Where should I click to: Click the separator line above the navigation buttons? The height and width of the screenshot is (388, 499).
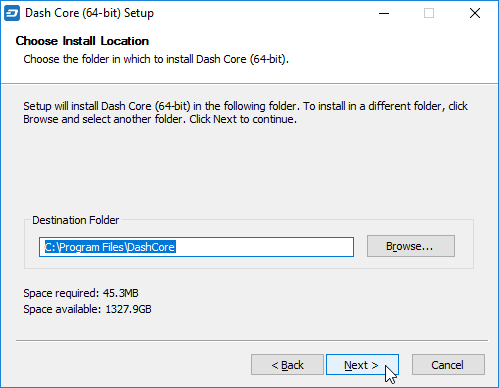point(252,341)
